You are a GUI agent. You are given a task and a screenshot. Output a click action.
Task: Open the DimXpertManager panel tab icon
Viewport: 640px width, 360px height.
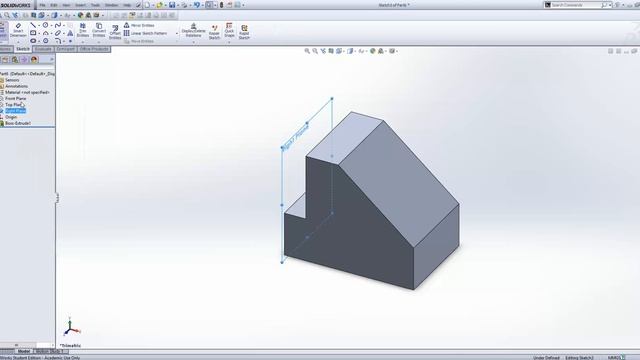(x=24, y=60)
